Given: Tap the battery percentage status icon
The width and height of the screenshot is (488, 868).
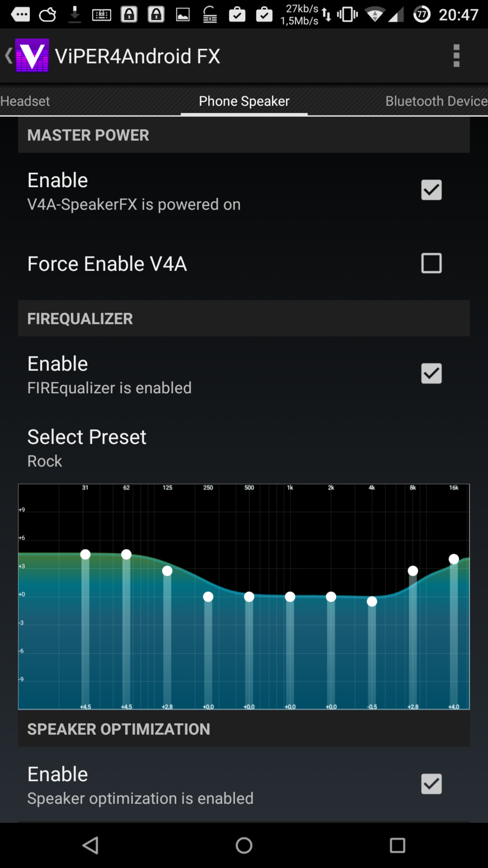Looking at the screenshot, I should point(421,15).
